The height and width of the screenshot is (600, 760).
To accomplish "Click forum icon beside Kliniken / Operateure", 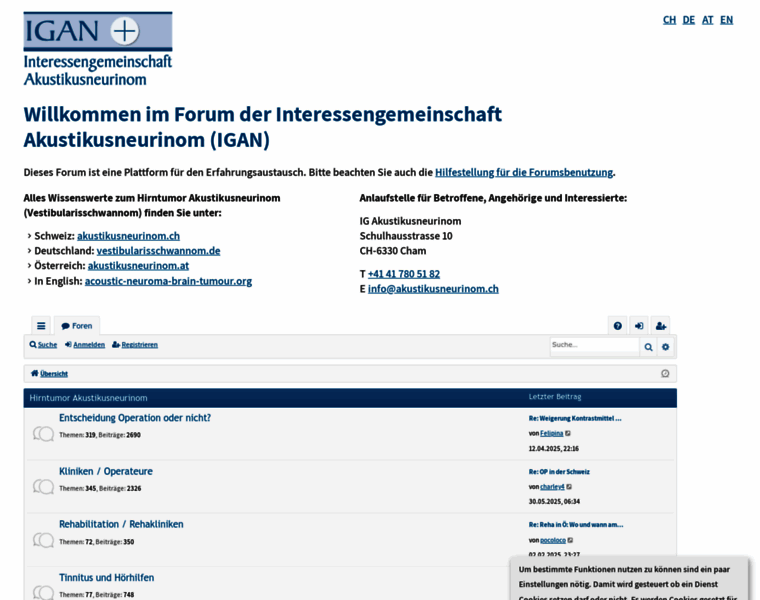I will [x=43, y=486].
